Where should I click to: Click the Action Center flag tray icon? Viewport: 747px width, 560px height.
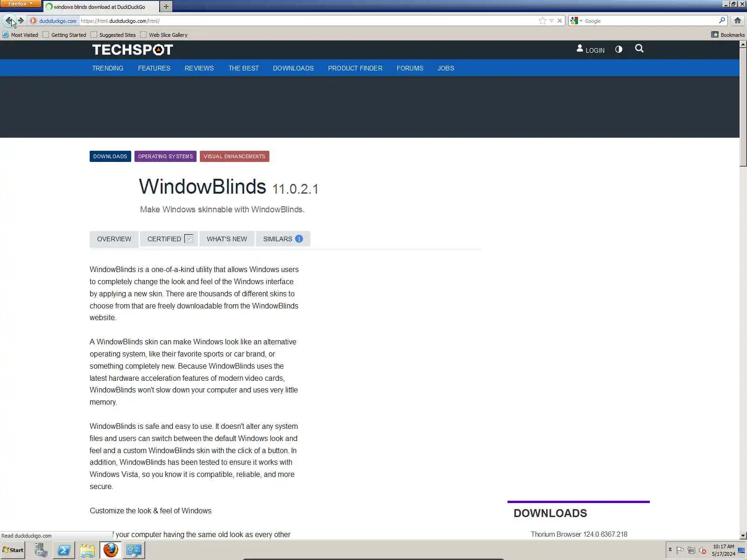(x=680, y=550)
